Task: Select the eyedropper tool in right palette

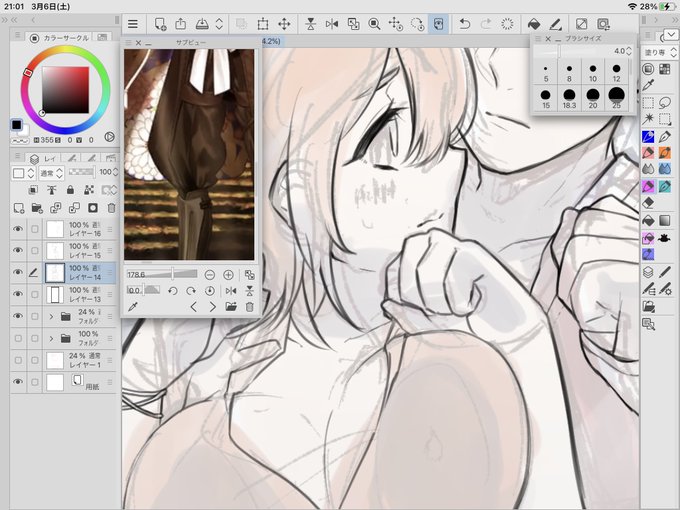Action: (x=648, y=85)
